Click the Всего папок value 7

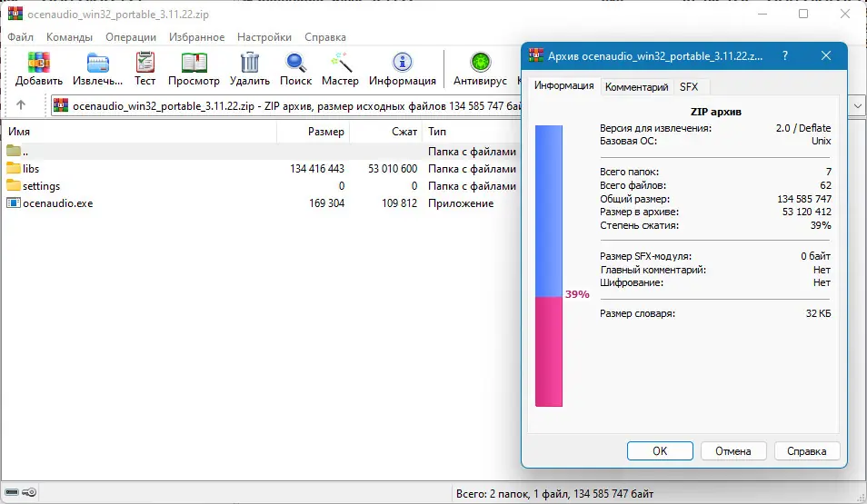point(828,172)
